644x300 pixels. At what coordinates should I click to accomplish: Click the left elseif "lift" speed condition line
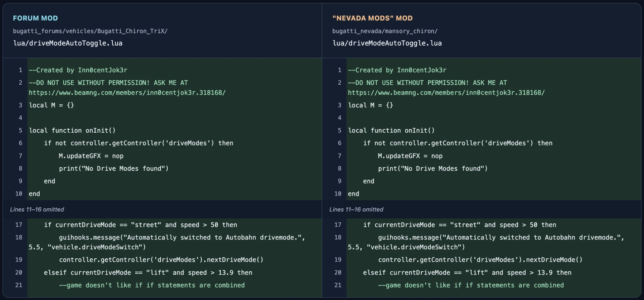pyautogui.click(x=148, y=272)
